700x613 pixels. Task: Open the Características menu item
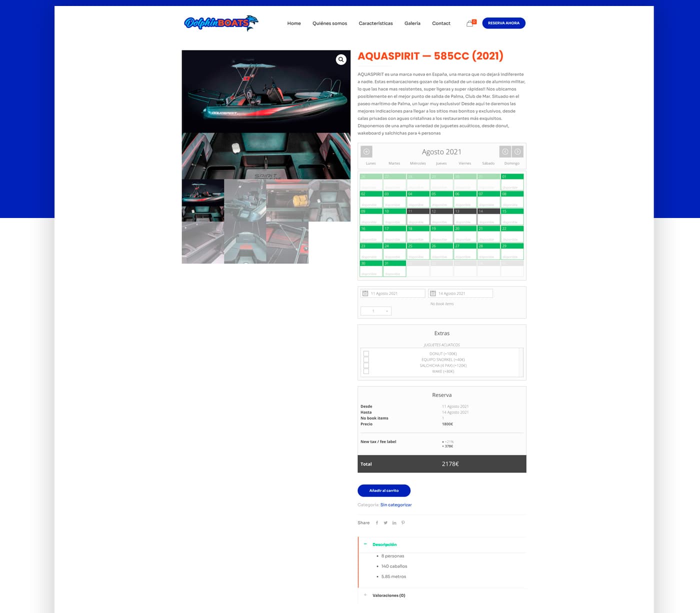(x=375, y=23)
